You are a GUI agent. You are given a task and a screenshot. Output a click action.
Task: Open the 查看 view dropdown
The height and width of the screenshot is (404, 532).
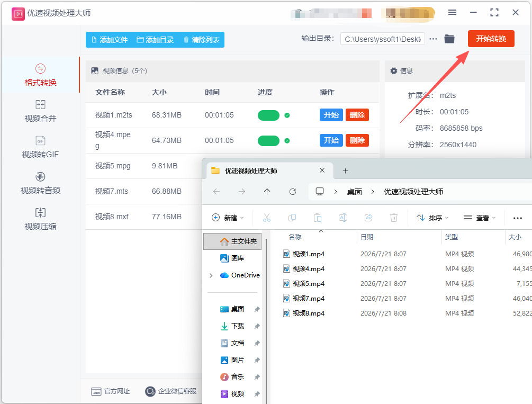(x=480, y=218)
